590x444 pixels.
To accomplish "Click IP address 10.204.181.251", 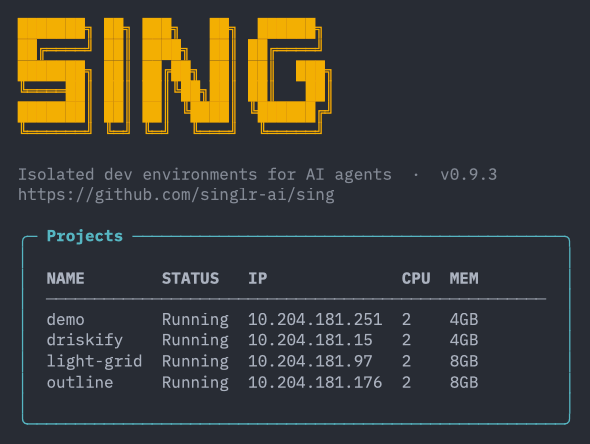I will click(x=315, y=320).
